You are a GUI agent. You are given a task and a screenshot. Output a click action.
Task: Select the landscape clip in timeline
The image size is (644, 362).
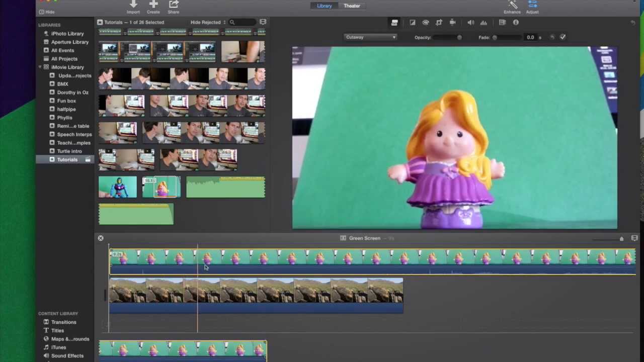256,296
